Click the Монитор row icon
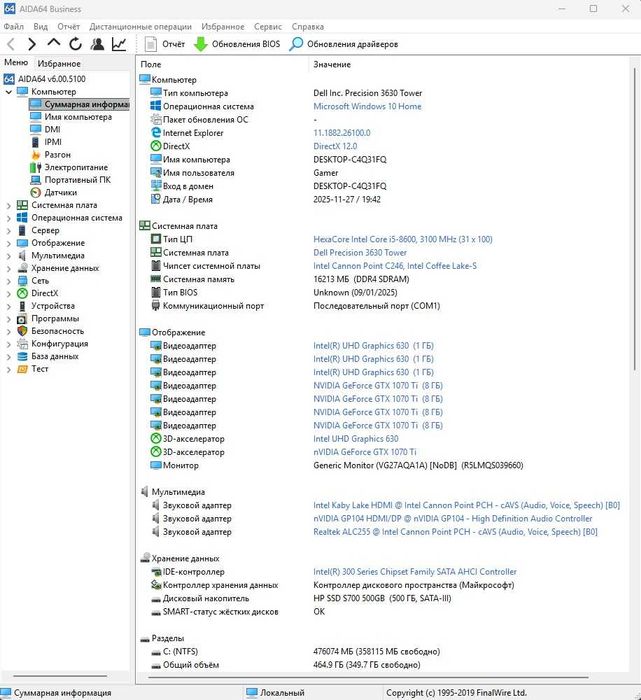Image resolution: width=641 pixels, height=700 pixels. 156,465
